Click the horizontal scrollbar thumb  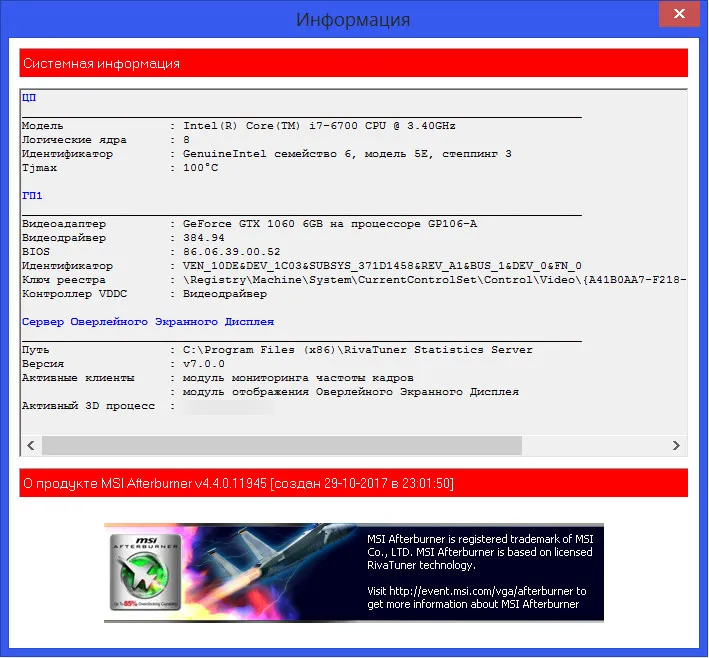[x=282, y=445]
